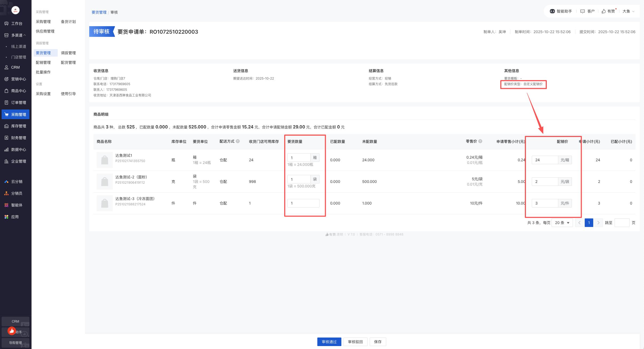Click the 数据中心 bar chart icon
This screenshot has width=644, height=349.
point(6,150)
